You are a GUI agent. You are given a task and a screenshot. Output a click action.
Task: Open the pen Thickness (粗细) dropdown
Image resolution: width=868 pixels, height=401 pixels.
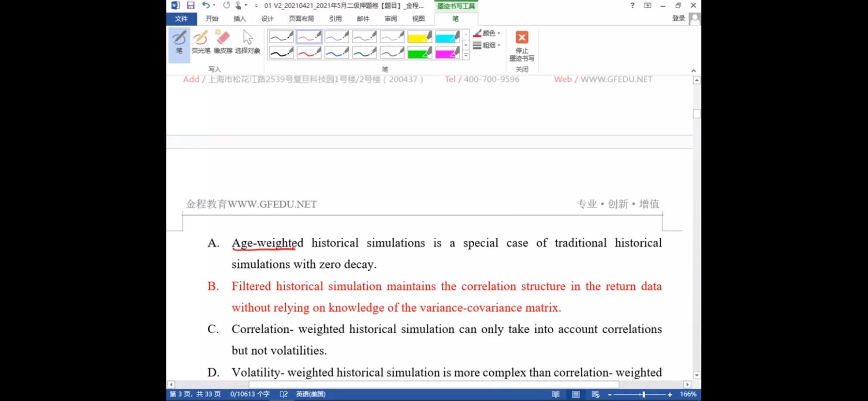(x=487, y=45)
